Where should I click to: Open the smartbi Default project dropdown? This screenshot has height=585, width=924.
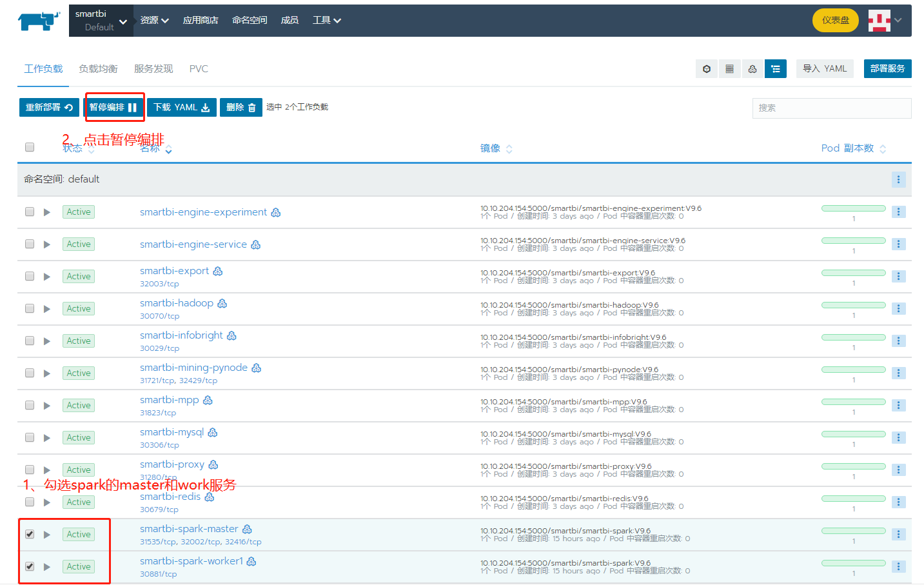click(x=101, y=21)
